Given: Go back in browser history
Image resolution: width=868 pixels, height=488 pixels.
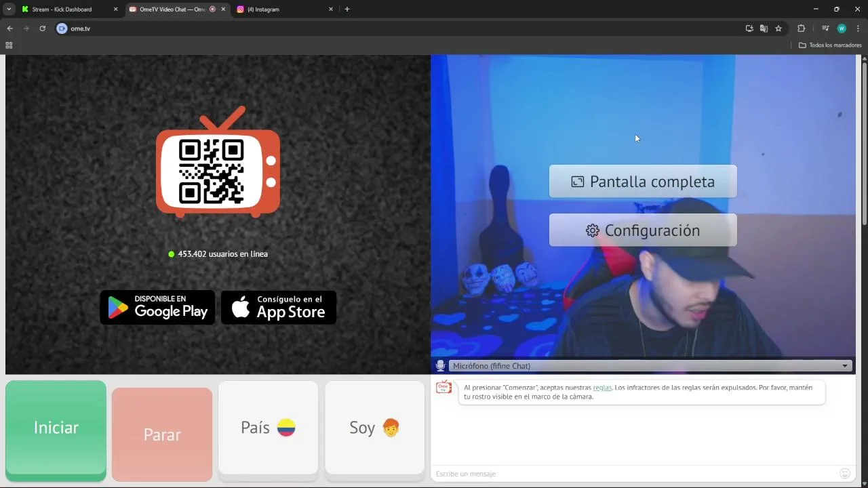Looking at the screenshot, I should pos(9,28).
